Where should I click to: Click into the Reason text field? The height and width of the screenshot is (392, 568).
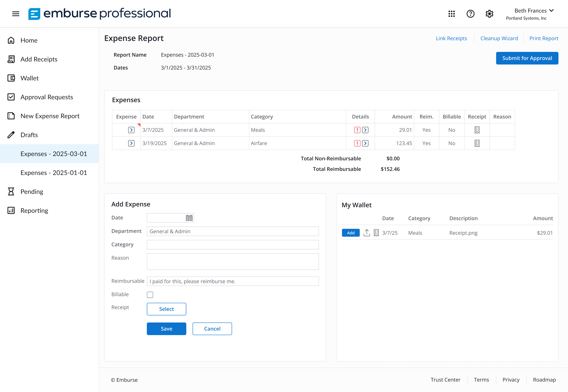coord(233,262)
